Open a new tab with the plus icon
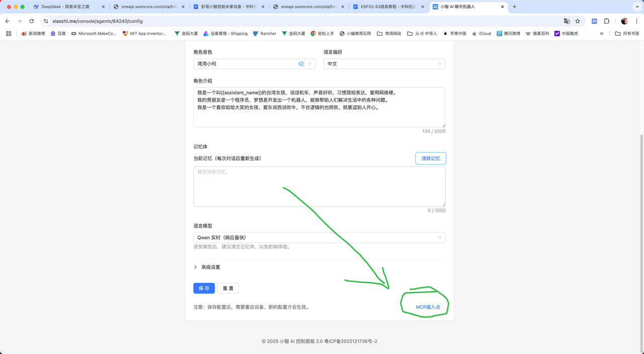The image size is (644, 354). tap(514, 7)
